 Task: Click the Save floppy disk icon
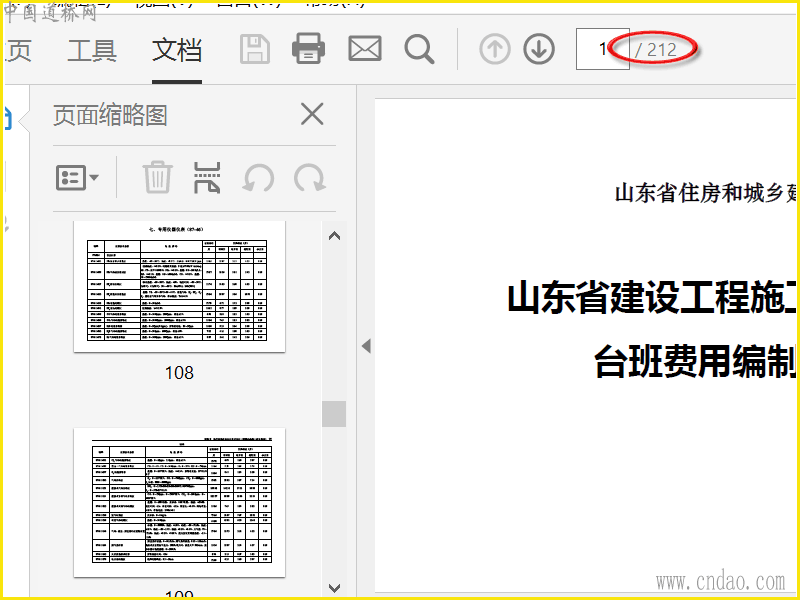coord(255,49)
